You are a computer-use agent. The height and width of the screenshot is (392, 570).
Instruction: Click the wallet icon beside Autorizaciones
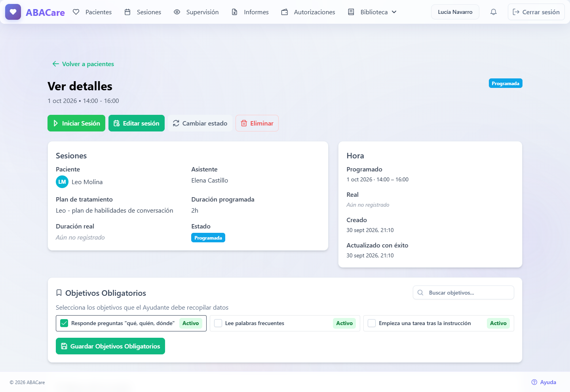285,12
